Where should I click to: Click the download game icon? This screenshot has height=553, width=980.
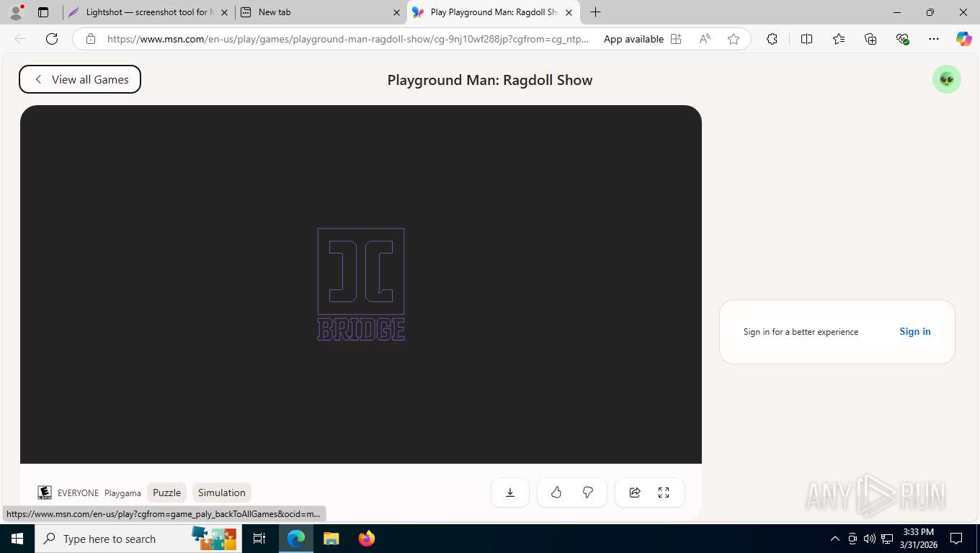510,493
